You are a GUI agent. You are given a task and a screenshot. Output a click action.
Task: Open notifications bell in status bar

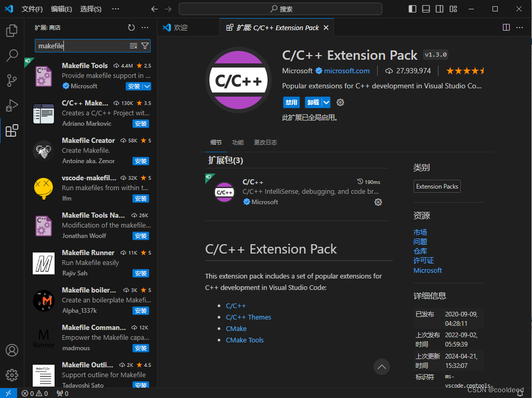(520, 393)
